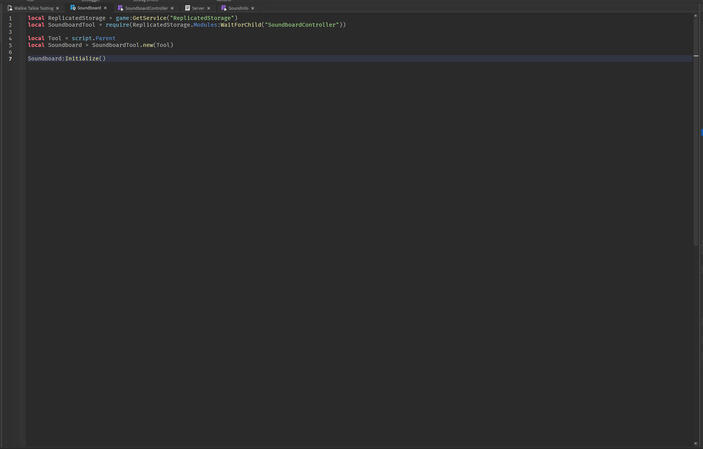Click the purple module icon on Soundinfo tab
The image size is (703, 449).
click(x=223, y=8)
